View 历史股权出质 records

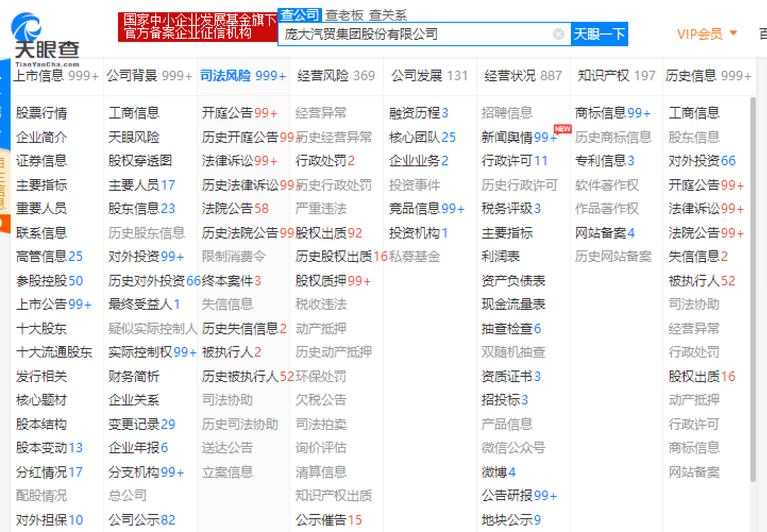[342, 257]
